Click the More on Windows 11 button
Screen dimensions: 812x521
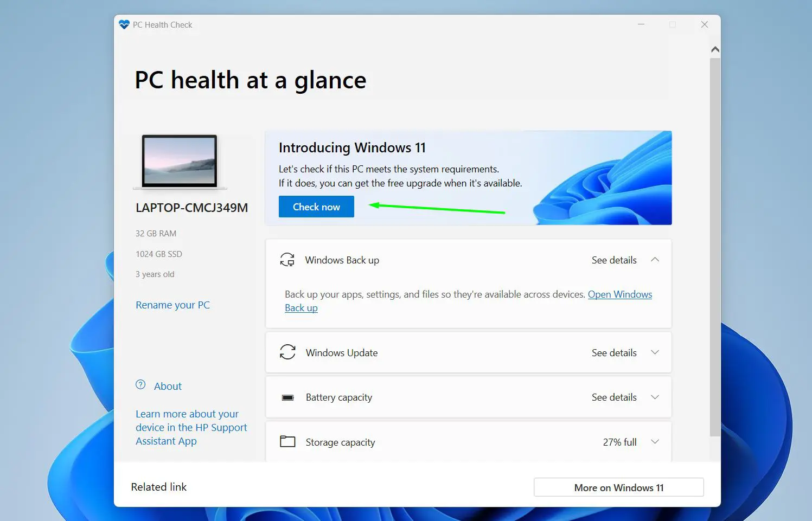[618, 487]
